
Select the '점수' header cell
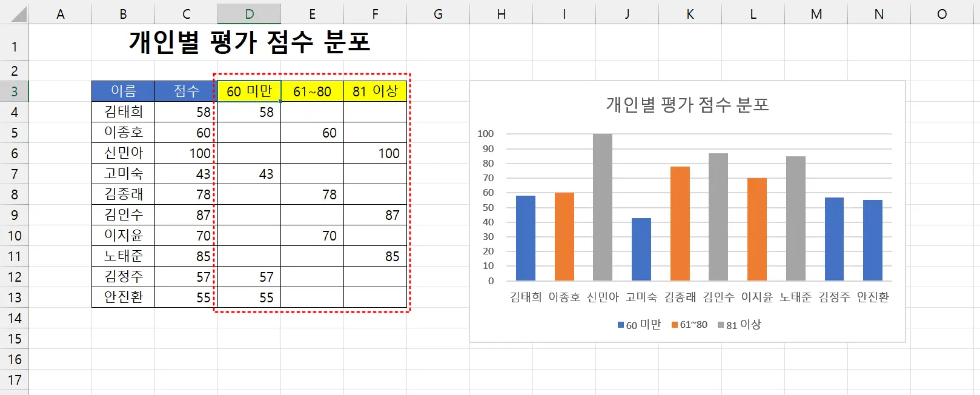(x=187, y=91)
